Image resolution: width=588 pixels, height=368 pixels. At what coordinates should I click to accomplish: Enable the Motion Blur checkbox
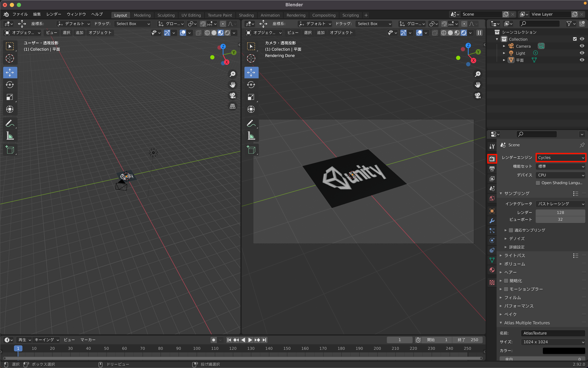click(506, 289)
